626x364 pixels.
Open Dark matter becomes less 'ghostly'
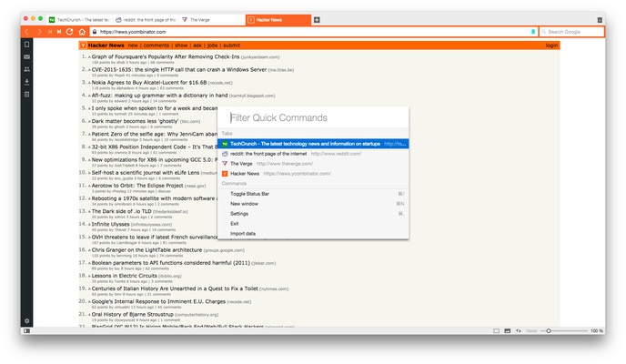[135, 121]
